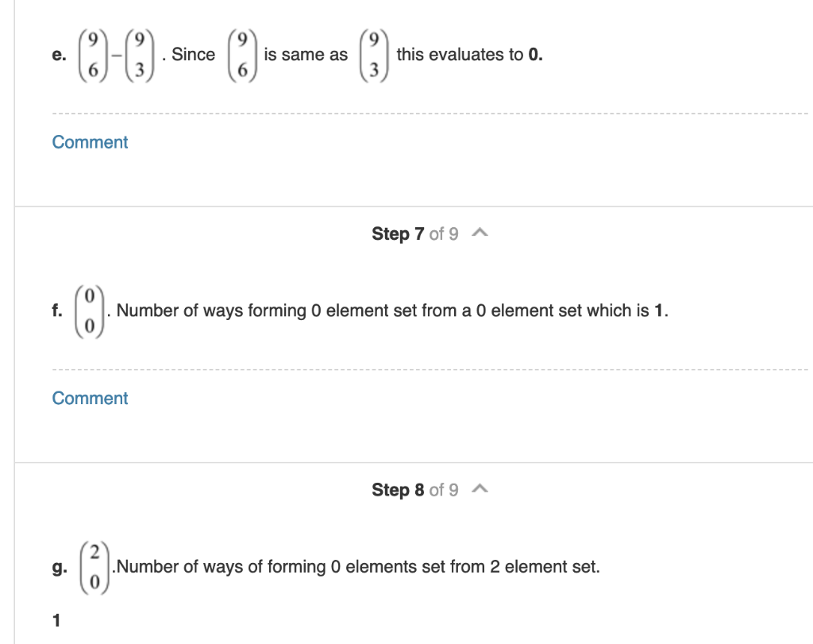Open the Comment link under Step 6

click(90, 142)
